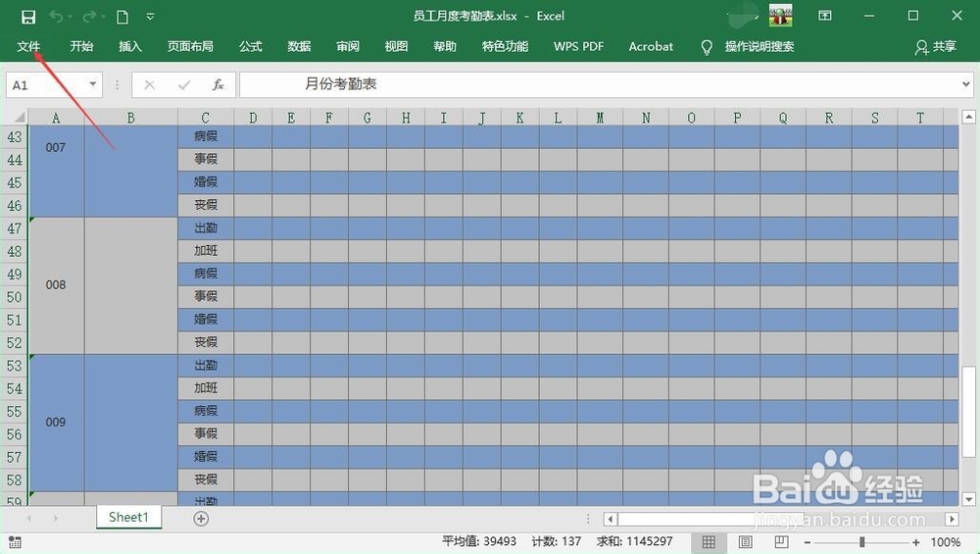Screen dimensions: 980x554
Task: Switch to Page Layout view icon
Action: pos(745,541)
